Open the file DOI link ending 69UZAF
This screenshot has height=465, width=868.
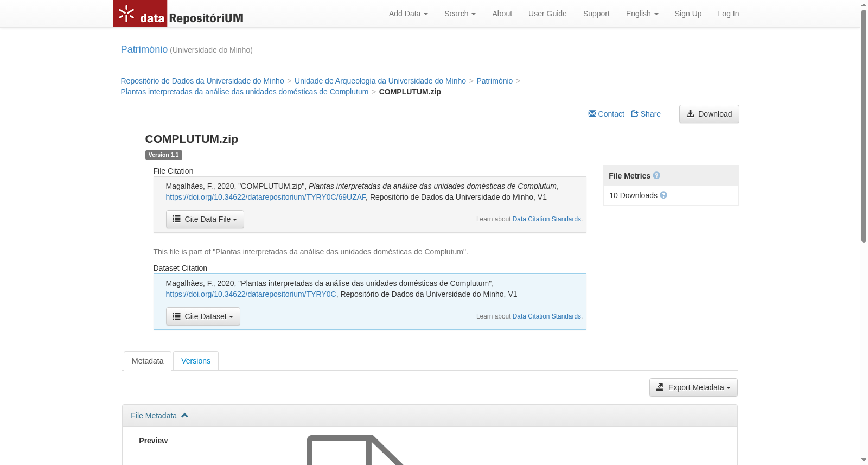click(x=266, y=197)
